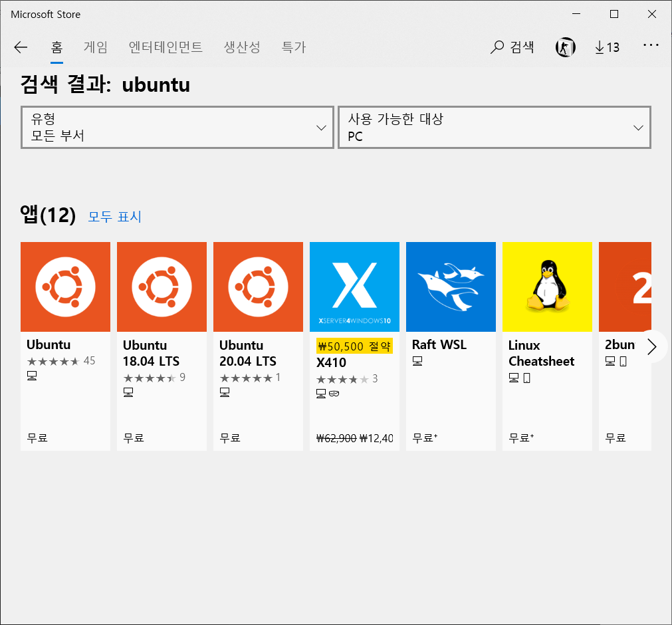This screenshot has width=672, height=625.
Task: Expand the 유형 filter dropdown
Action: point(177,127)
